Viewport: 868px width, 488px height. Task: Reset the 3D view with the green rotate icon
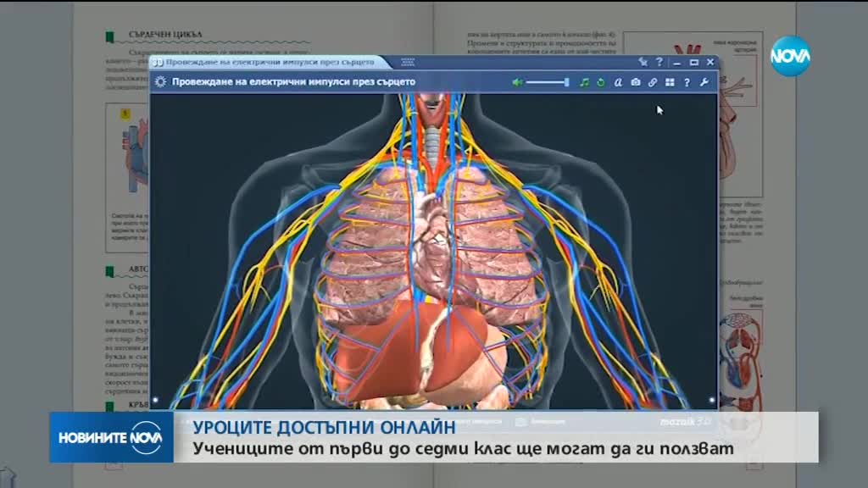601,82
